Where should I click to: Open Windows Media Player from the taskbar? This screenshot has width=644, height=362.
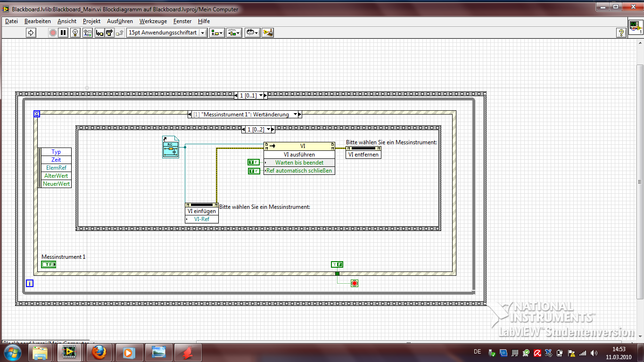click(128, 352)
